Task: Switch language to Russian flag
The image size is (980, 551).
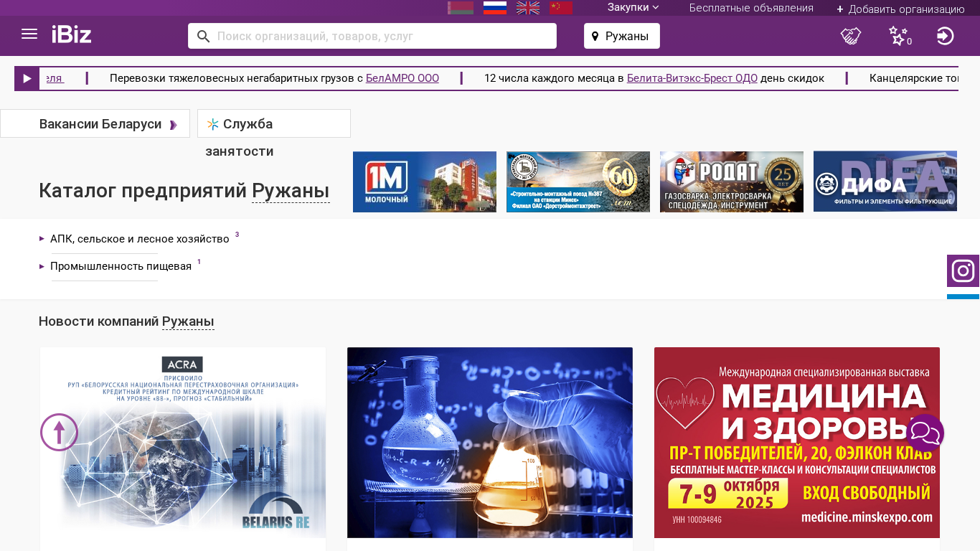Action: point(495,8)
